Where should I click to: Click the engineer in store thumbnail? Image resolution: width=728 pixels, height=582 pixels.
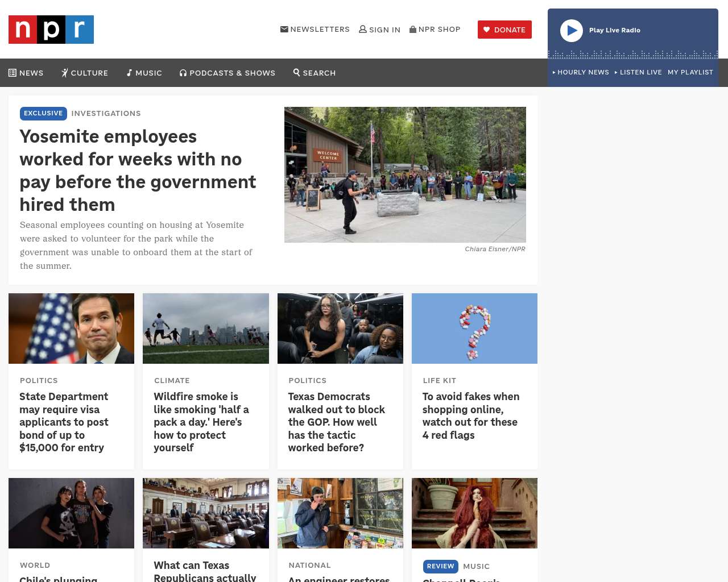coord(340,513)
